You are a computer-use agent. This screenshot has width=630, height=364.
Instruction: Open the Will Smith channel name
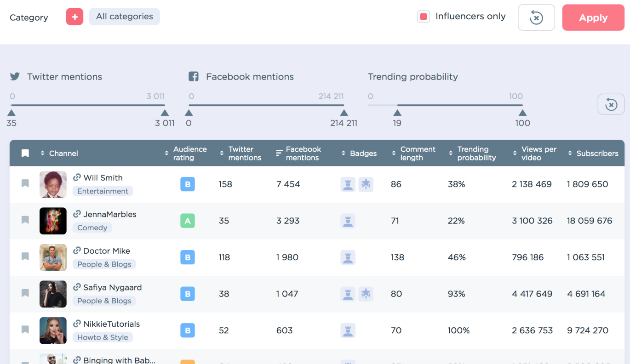[x=103, y=178]
